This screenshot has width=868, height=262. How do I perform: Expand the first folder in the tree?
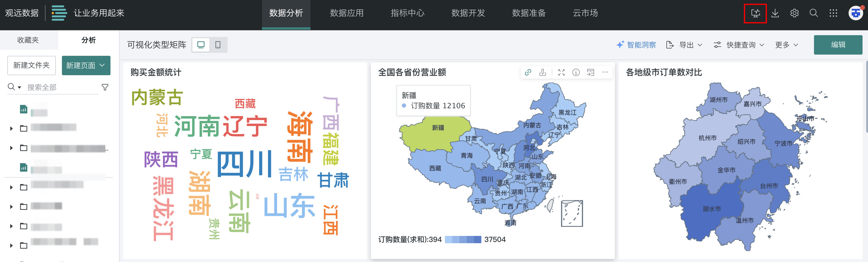click(12, 128)
